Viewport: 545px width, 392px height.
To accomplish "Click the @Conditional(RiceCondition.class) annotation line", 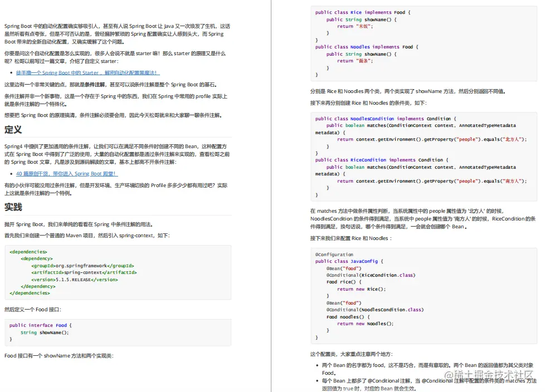I will pos(372,275).
